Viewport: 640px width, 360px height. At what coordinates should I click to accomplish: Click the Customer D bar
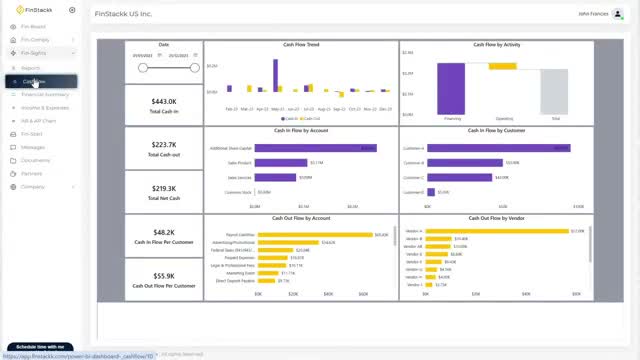(x=431, y=192)
